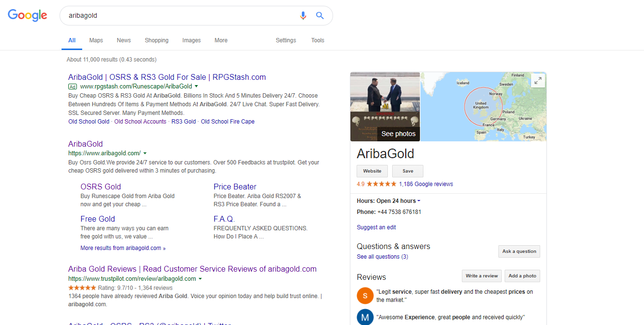644x325 pixels.
Task: Click the green www.rpgstash.com/Runescape/AribaGold URL
Action: coord(136,87)
